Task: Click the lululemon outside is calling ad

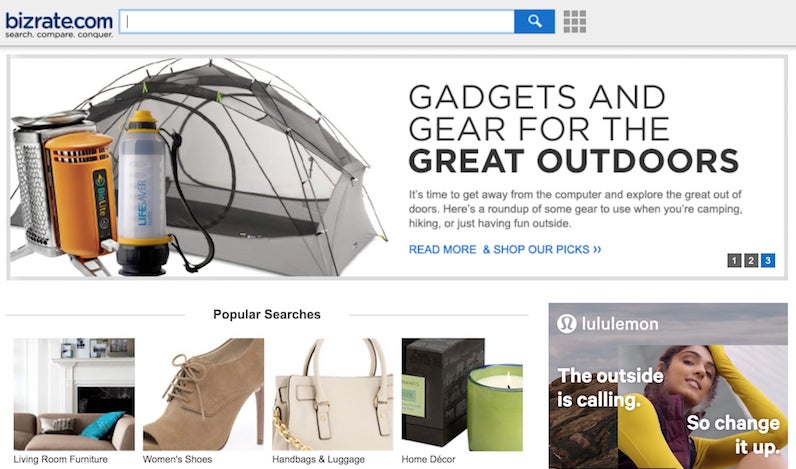Action: pyautogui.click(x=669, y=386)
